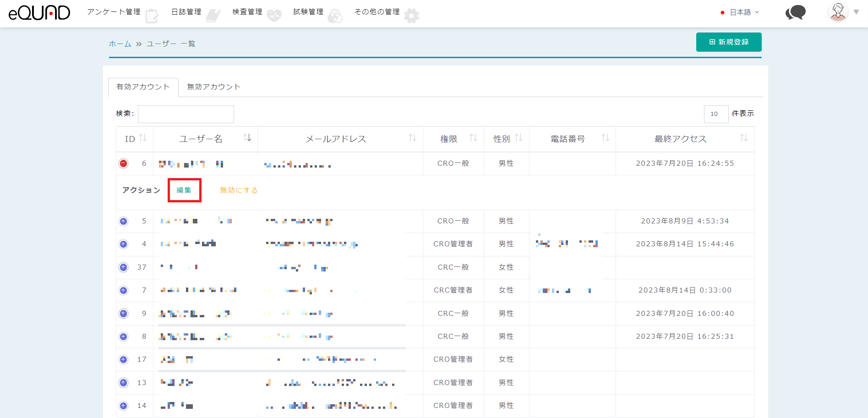Viewport: 868px width, 418px height.
Task: Sort by メールアドレス column arrows
Action: coord(412,138)
